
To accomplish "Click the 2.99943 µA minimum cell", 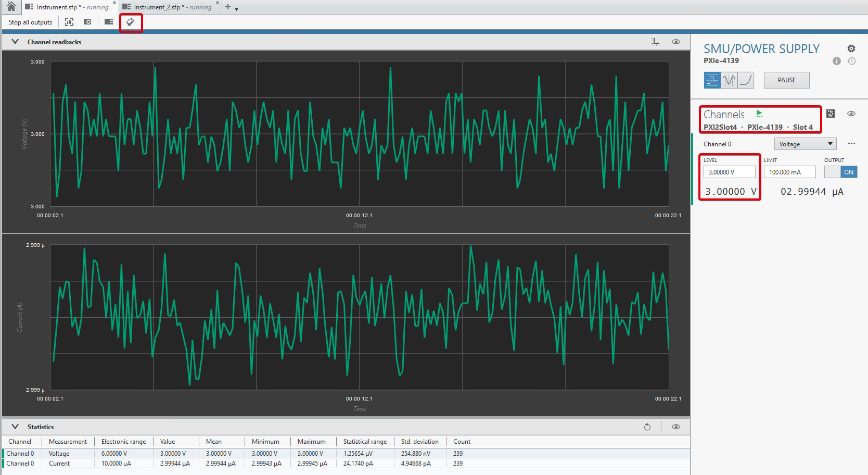I will coord(266,464).
